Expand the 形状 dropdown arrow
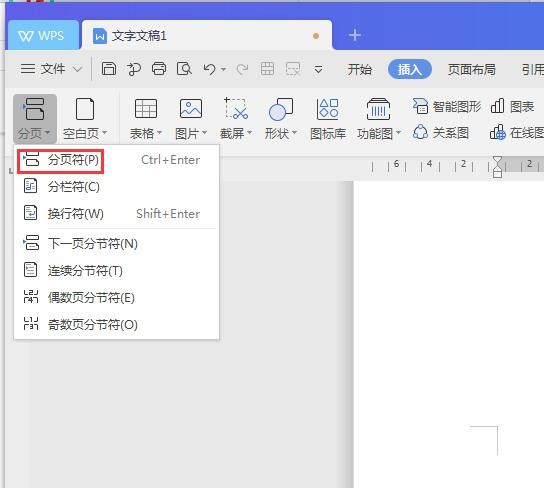Screen dimensions: 544x488 [295, 132]
